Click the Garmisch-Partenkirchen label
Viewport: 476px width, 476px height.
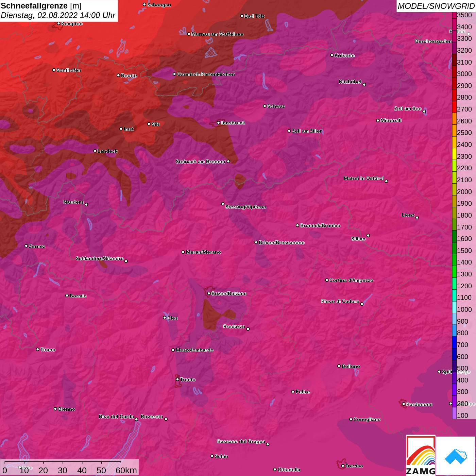coord(206,74)
